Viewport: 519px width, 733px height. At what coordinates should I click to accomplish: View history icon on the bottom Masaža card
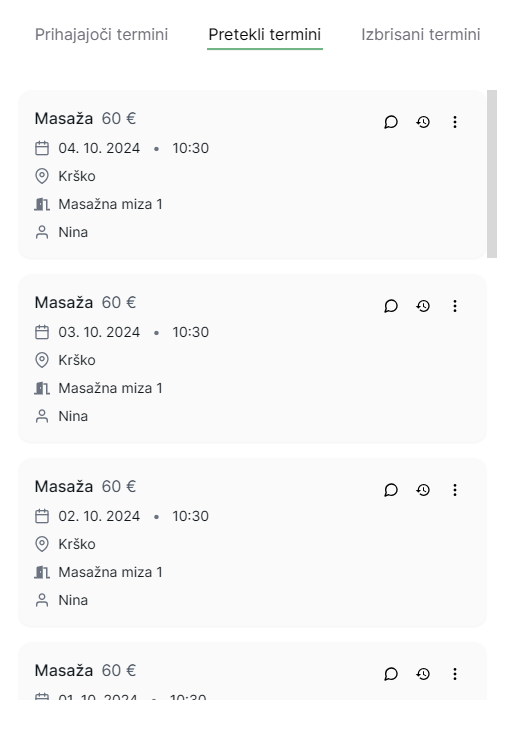(x=423, y=674)
